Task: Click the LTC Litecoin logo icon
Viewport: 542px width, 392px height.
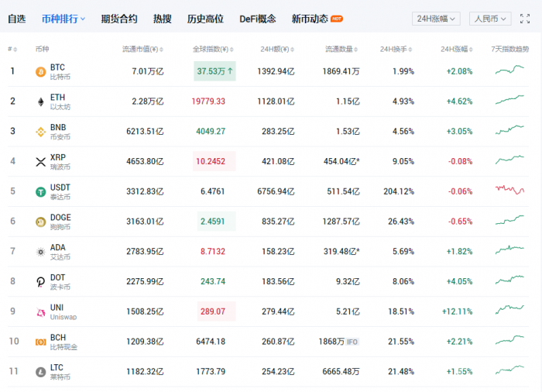Action: [40, 372]
